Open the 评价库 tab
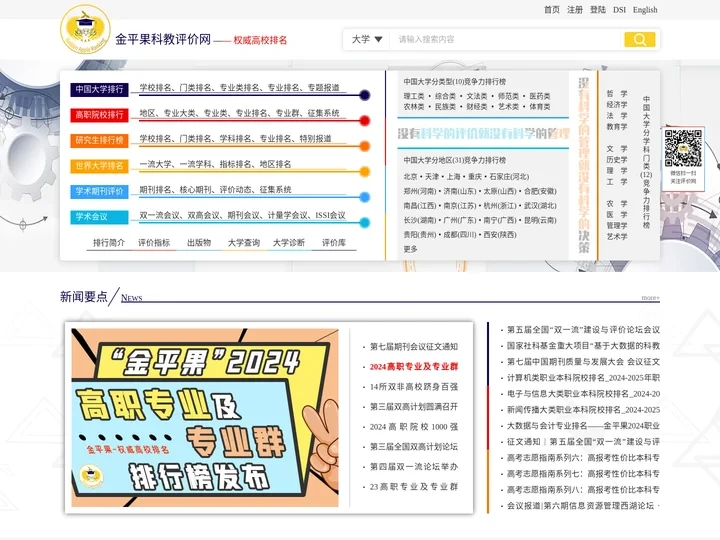The height and width of the screenshot is (540, 720). tap(334, 242)
